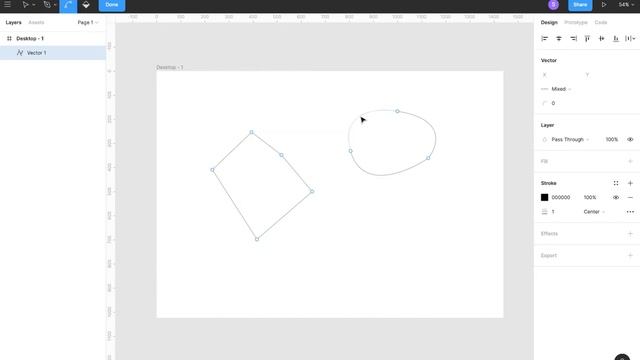Align left
The image size is (640, 360).
pyautogui.click(x=544, y=38)
